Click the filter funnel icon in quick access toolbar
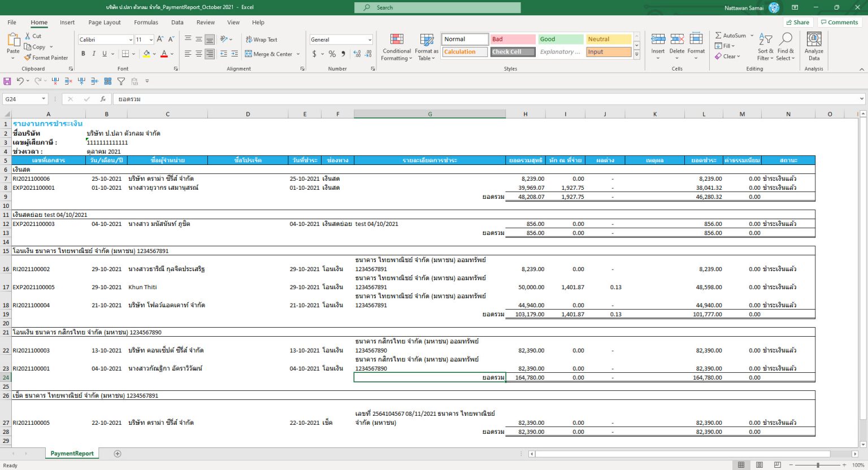Screen dimensions: 868x470 tap(121, 81)
